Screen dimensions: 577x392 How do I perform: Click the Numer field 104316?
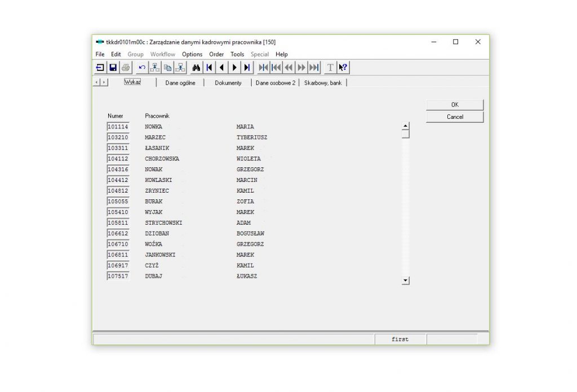click(118, 169)
